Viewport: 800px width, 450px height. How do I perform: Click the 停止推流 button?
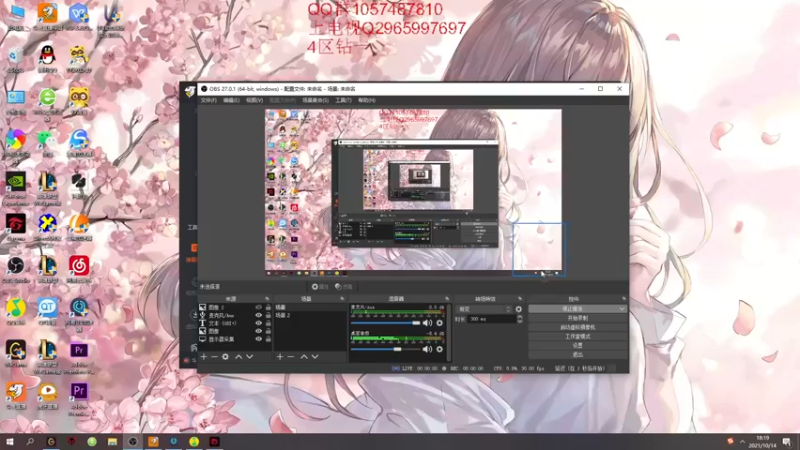[578, 309]
